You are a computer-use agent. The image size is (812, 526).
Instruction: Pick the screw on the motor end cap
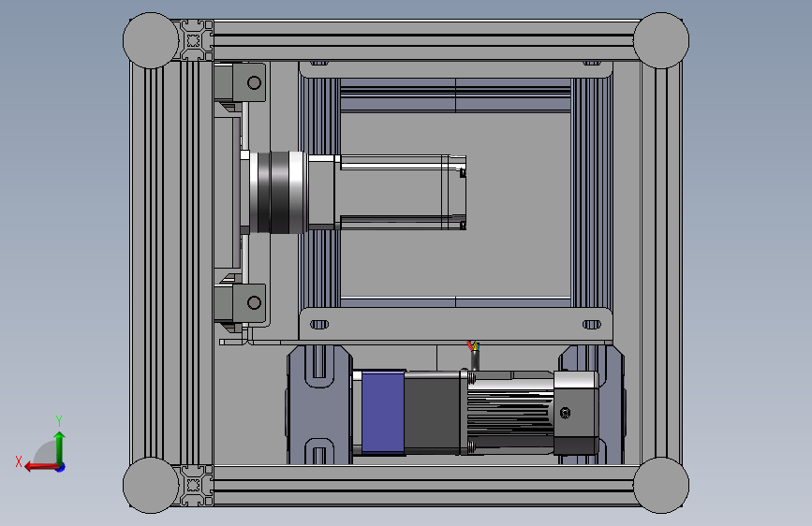(565, 413)
